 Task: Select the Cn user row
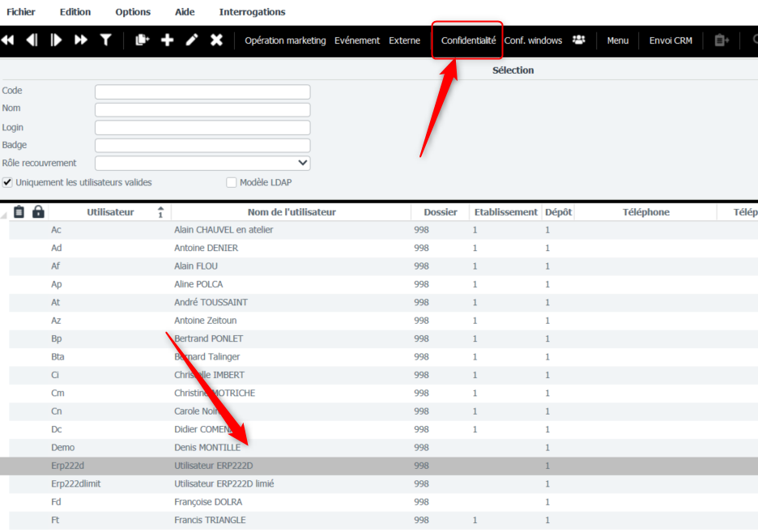pos(383,411)
